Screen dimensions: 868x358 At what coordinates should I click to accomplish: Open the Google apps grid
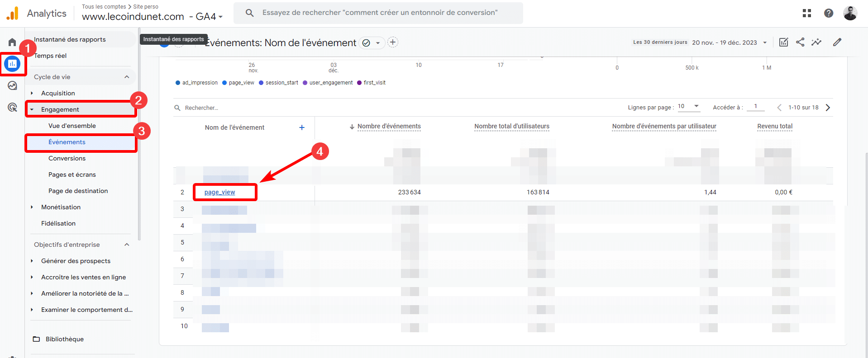coord(806,13)
